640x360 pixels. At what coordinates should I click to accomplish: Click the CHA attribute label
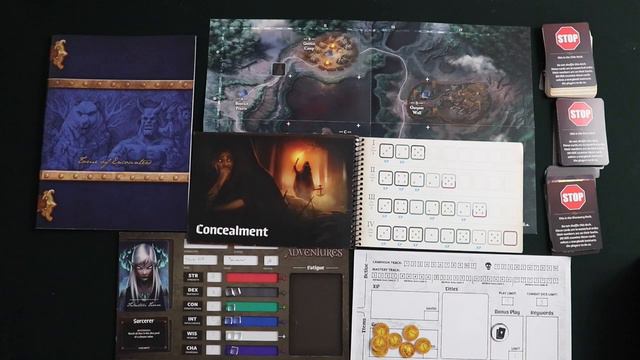click(193, 349)
